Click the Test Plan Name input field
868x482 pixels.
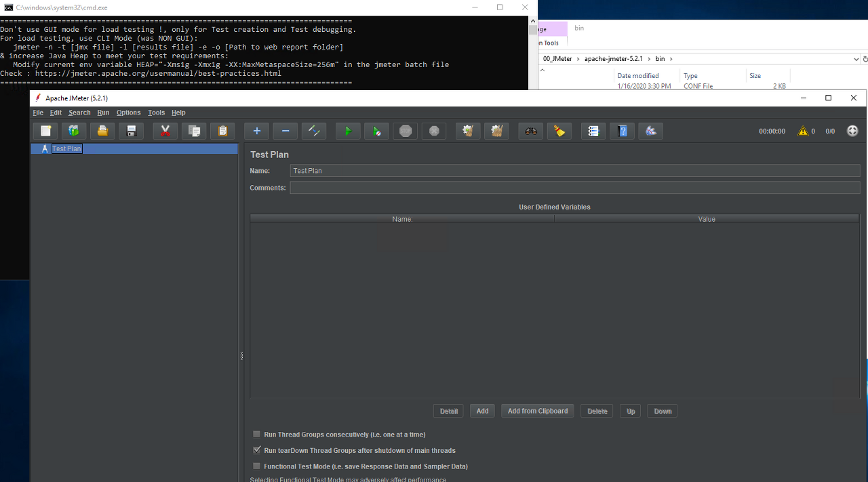[x=574, y=171]
